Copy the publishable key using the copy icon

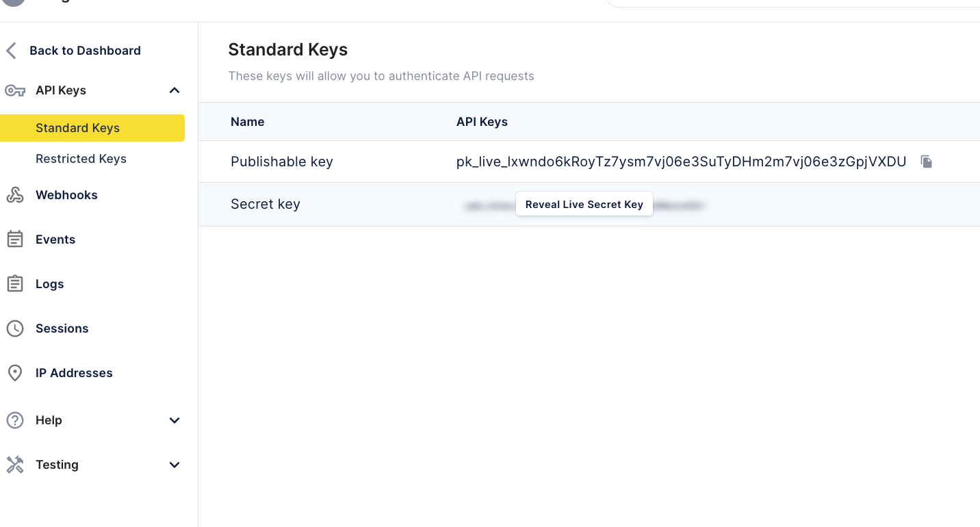coord(926,162)
